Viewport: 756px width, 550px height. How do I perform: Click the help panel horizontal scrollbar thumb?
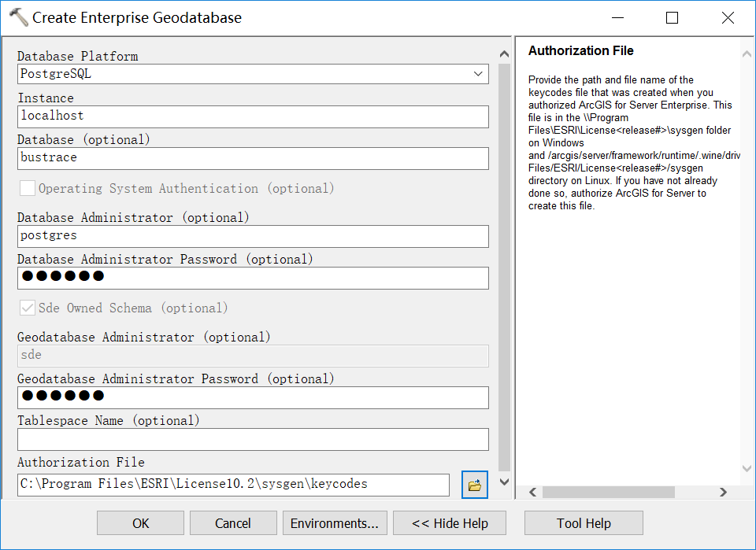click(x=609, y=492)
